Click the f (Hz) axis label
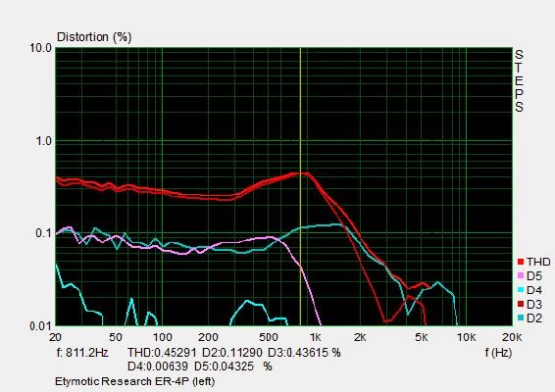555x392 pixels. pos(498,353)
